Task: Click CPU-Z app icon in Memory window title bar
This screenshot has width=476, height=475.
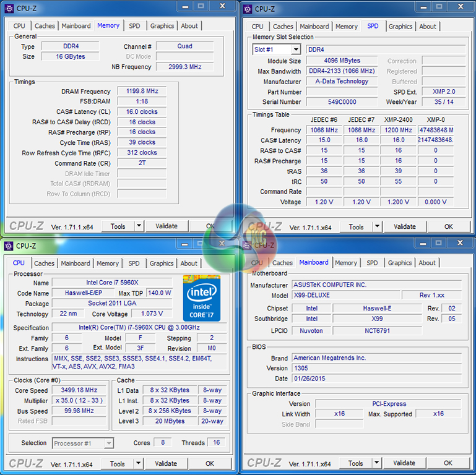Action: click(9, 8)
